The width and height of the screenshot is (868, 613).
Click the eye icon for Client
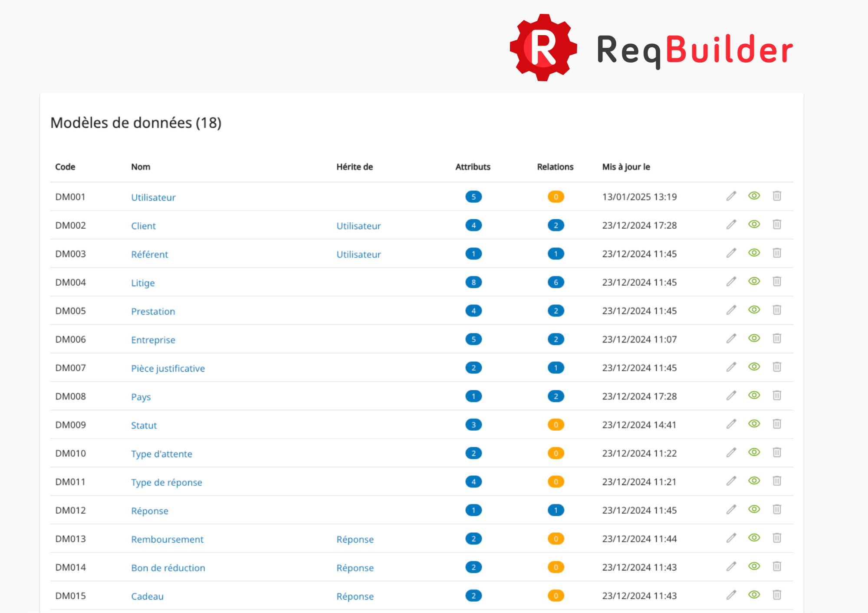pyautogui.click(x=754, y=224)
